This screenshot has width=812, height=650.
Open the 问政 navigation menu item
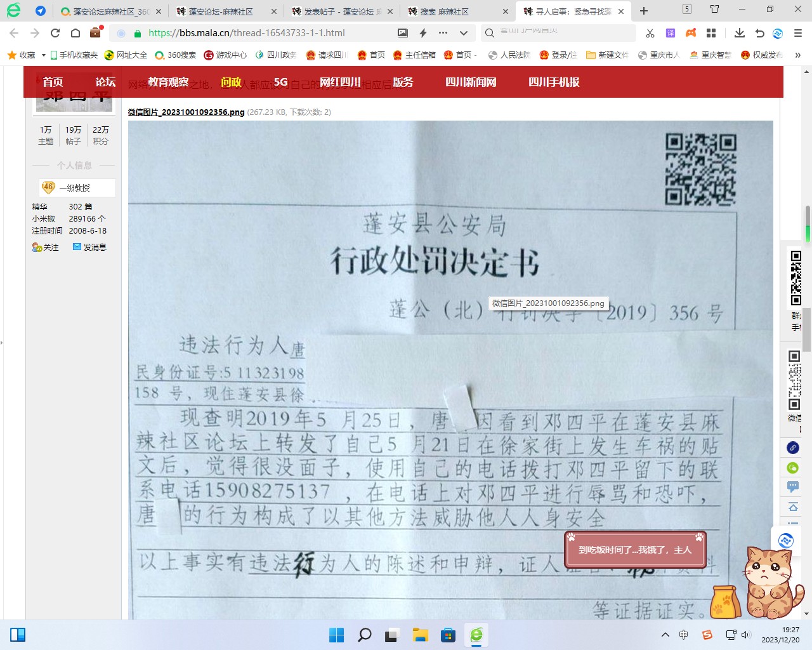[x=231, y=82]
